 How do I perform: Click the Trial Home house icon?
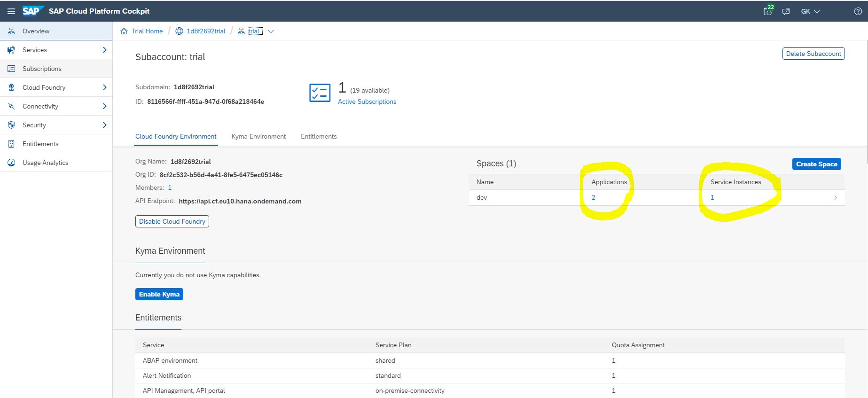tap(124, 31)
